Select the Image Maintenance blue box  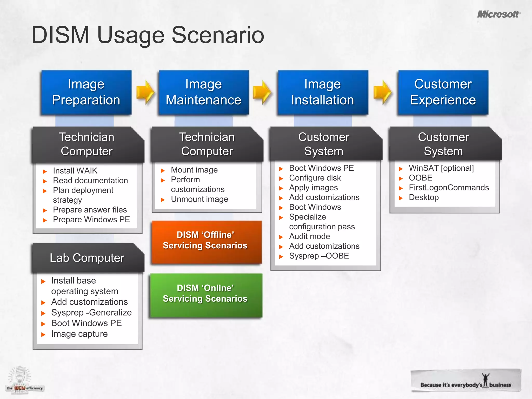[204, 92]
